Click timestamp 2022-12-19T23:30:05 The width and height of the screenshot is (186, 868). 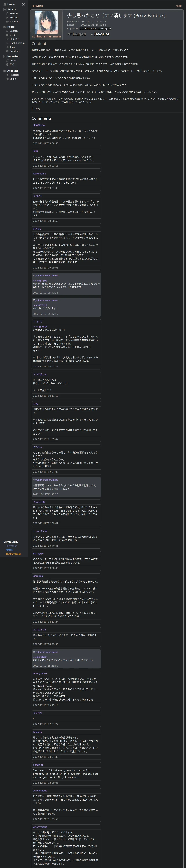coord(46,783)
